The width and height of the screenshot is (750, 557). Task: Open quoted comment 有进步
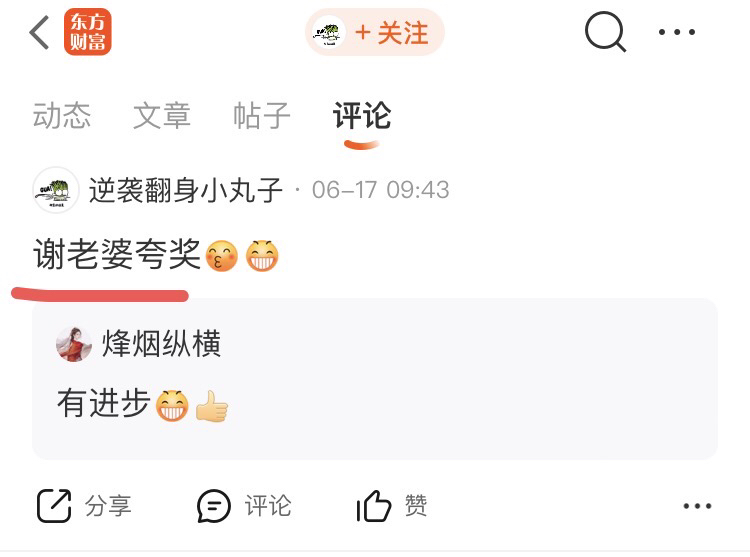(x=375, y=379)
